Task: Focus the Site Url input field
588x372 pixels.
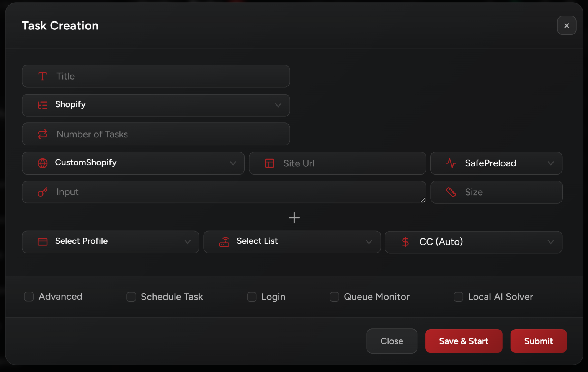Action: tap(345, 163)
